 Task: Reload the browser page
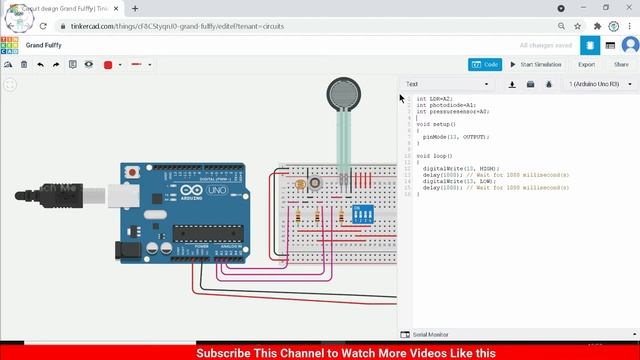[x=43, y=26]
